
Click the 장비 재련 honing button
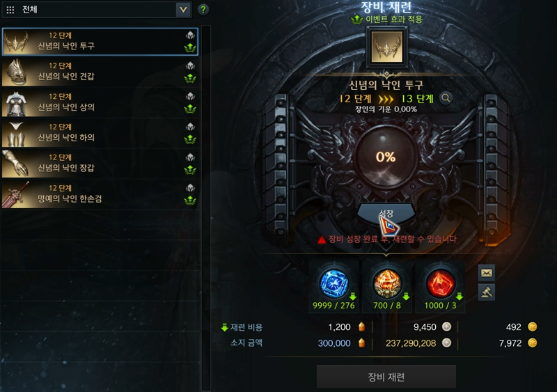click(386, 377)
